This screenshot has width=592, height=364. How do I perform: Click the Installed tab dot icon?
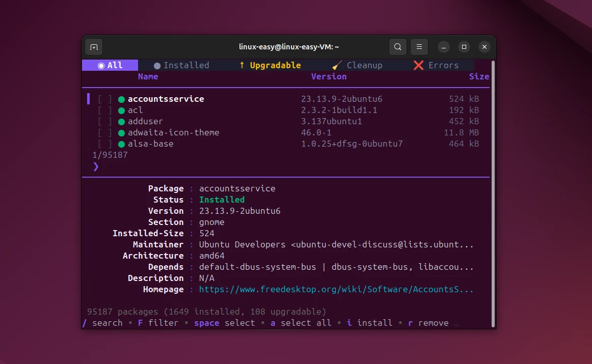pyautogui.click(x=157, y=66)
